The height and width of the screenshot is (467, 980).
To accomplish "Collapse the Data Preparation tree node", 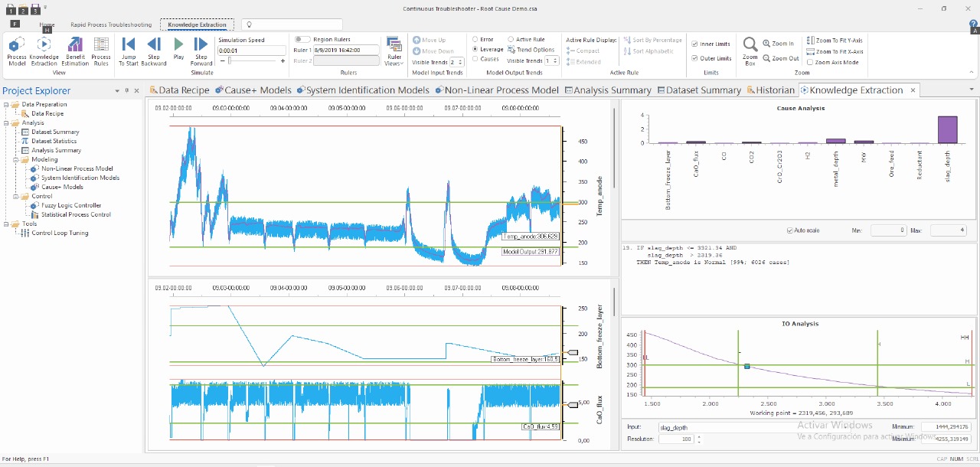I will pyautogui.click(x=6, y=104).
